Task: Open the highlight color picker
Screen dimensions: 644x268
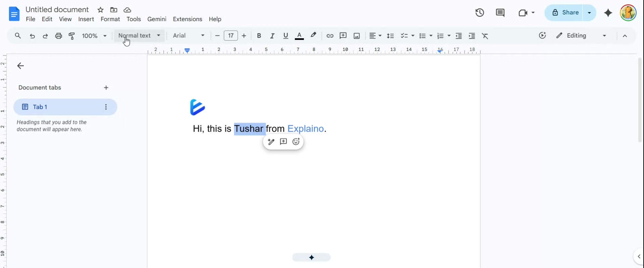Action: [x=313, y=36]
